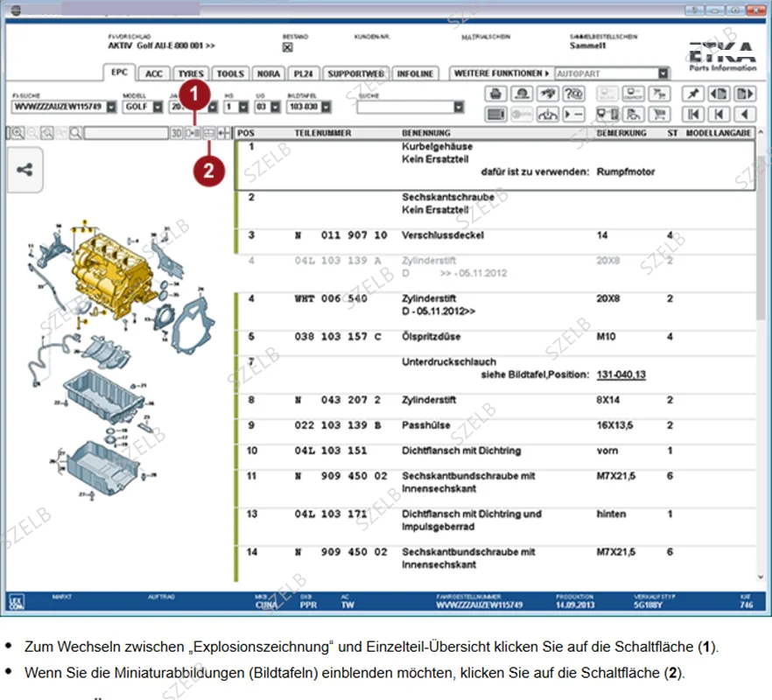Click the print icon in the toolbar
Screen dimensions: 772x700
coord(495,94)
